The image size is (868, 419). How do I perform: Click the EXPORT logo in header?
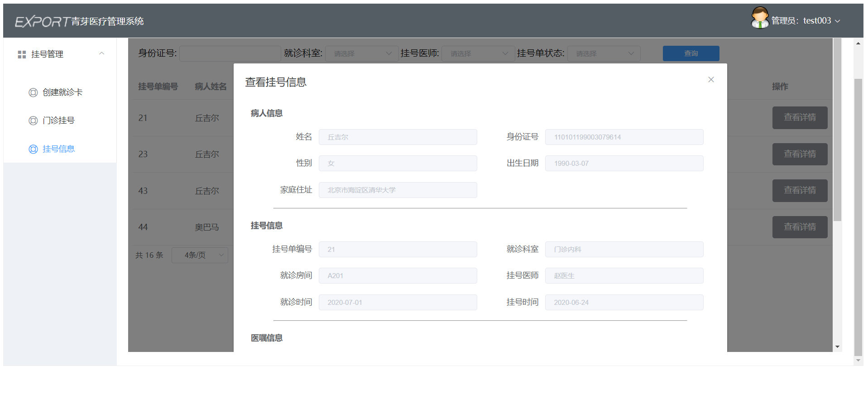point(42,21)
